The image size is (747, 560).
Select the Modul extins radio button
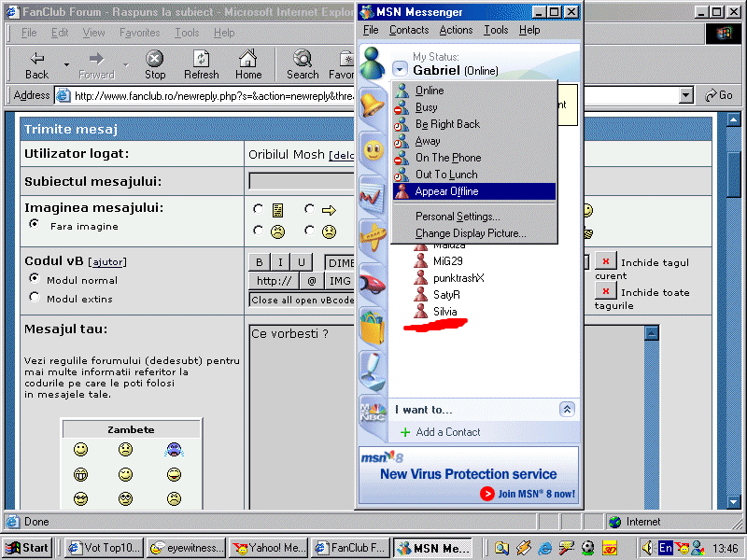[34, 297]
